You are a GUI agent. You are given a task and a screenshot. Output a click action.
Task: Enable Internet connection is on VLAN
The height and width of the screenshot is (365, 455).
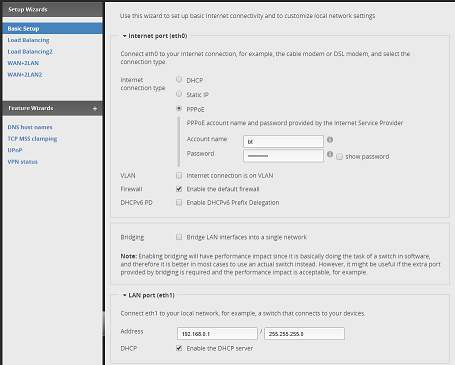[179, 175]
